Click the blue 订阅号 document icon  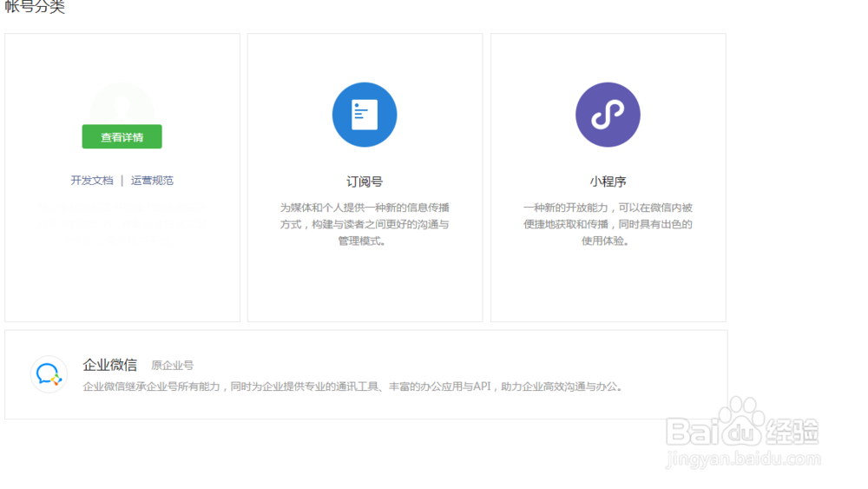click(365, 115)
